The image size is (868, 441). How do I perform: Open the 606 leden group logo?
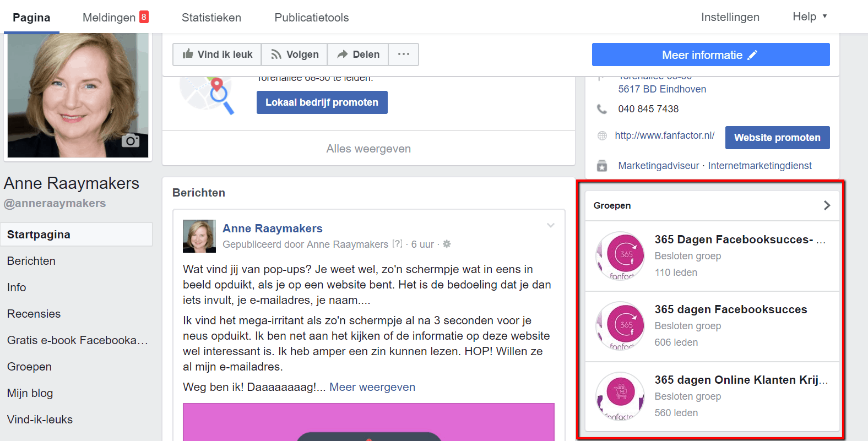click(x=620, y=326)
